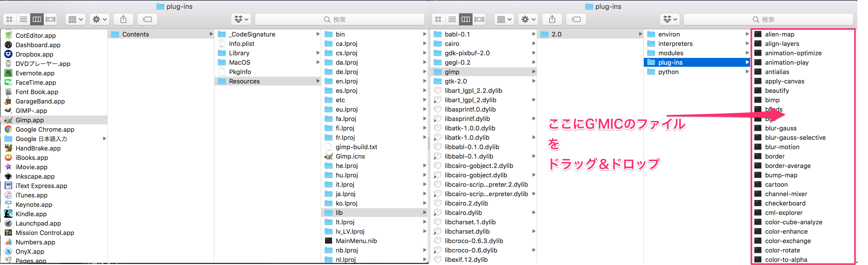The height and width of the screenshot is (265, 868).
Task: Select Google Chrome.app icon
Action: click(x=8, y=129)
